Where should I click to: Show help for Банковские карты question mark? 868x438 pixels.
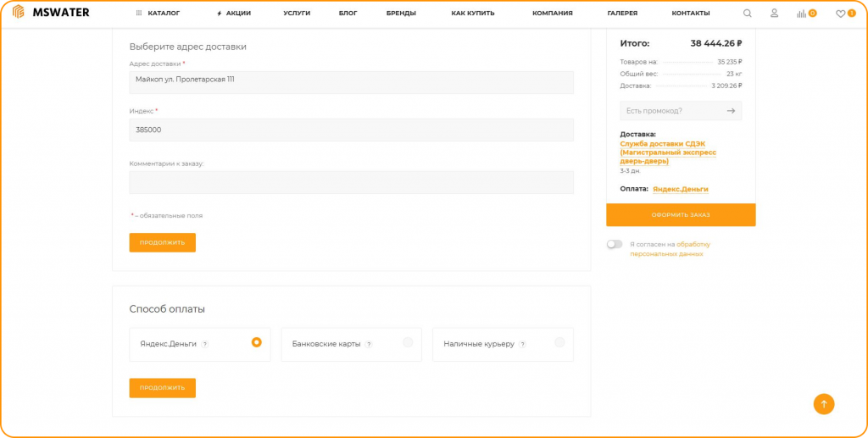369,344
